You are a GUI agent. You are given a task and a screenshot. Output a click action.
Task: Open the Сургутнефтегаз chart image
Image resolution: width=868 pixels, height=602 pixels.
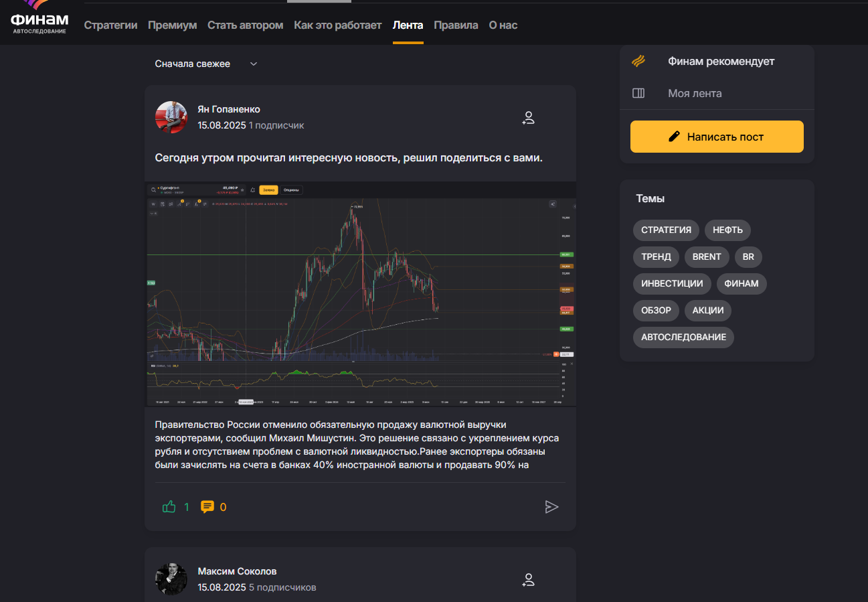click(361, 294)
